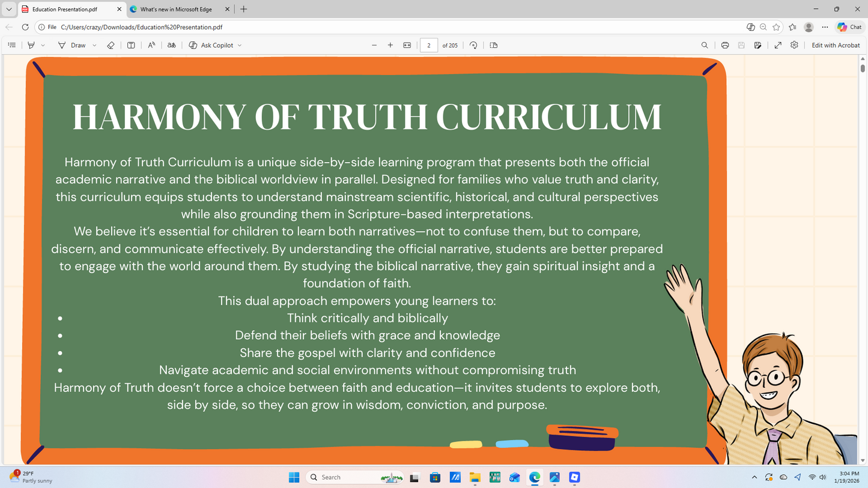Add this page to favorites star
Image resolution: width=868 pixels, height=488 pixels.
pos(776,27)
